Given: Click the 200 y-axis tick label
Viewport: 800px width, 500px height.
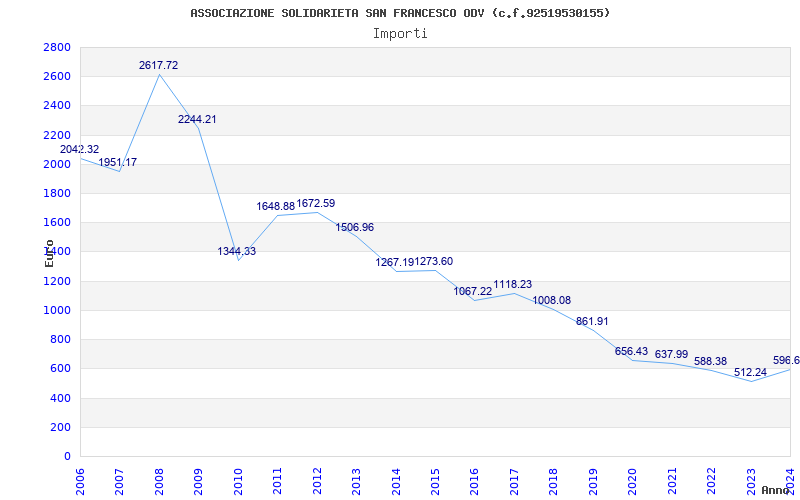Looking at the screenshot, I should 60,427.
